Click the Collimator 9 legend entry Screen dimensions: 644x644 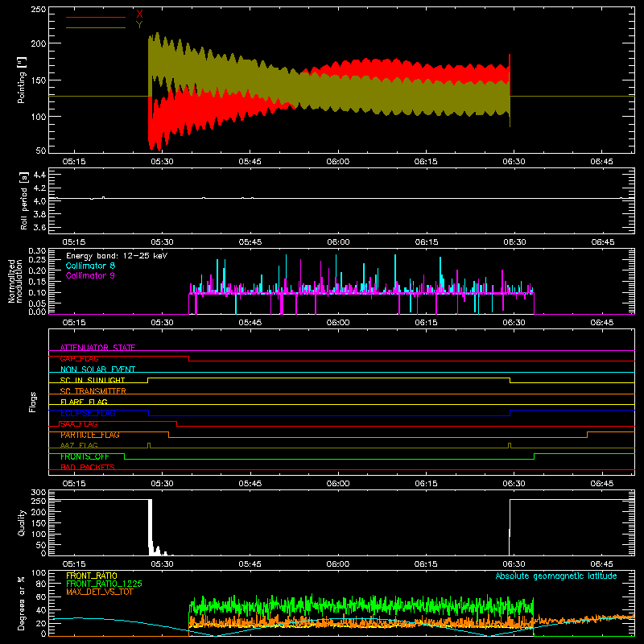(x=90, y=275)
